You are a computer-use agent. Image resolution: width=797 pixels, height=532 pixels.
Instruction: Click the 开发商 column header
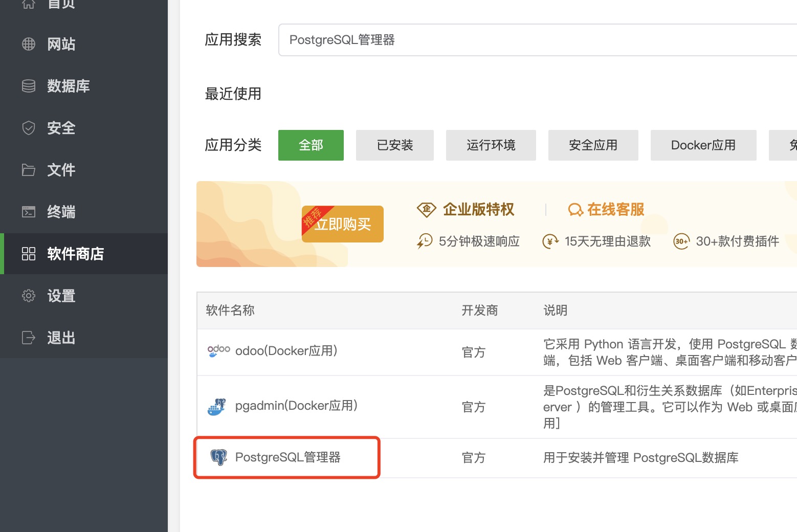click(x=480, y=311)
